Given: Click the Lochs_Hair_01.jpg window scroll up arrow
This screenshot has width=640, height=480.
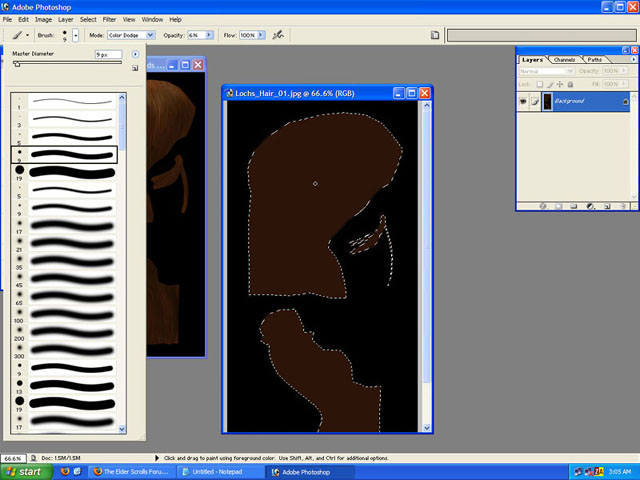Looking at the screenshot, I should pos(427,105).
